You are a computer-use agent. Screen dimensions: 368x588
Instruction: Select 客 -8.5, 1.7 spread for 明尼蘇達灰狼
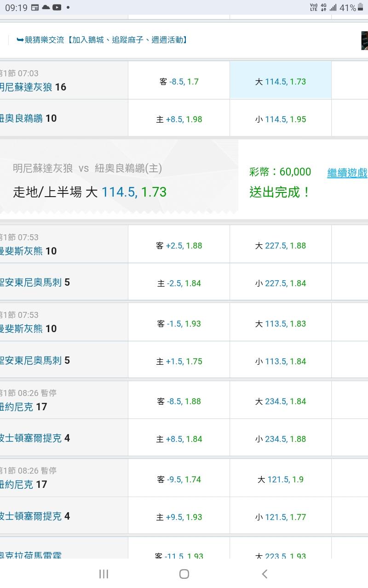click(x=179, y=81)
